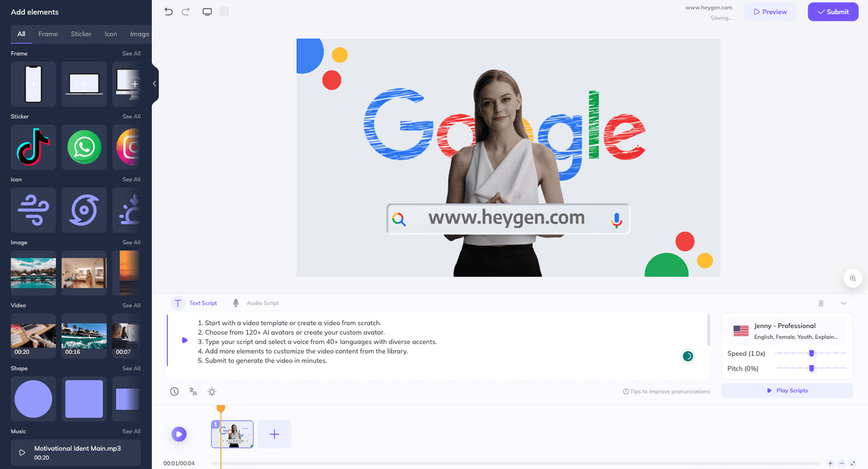Add the hurricane swirl icon element
The width and height of the screenshot is (868, 469).
point(84,210)
